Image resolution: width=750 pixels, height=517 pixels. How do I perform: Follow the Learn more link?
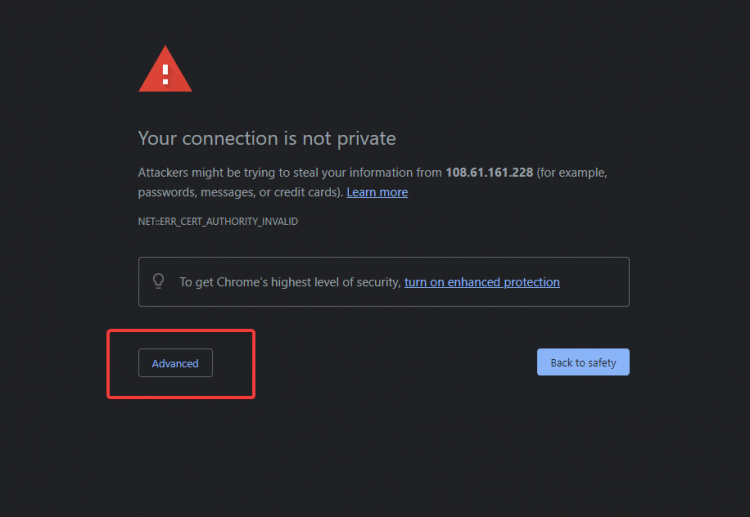[x=377, y=192]
